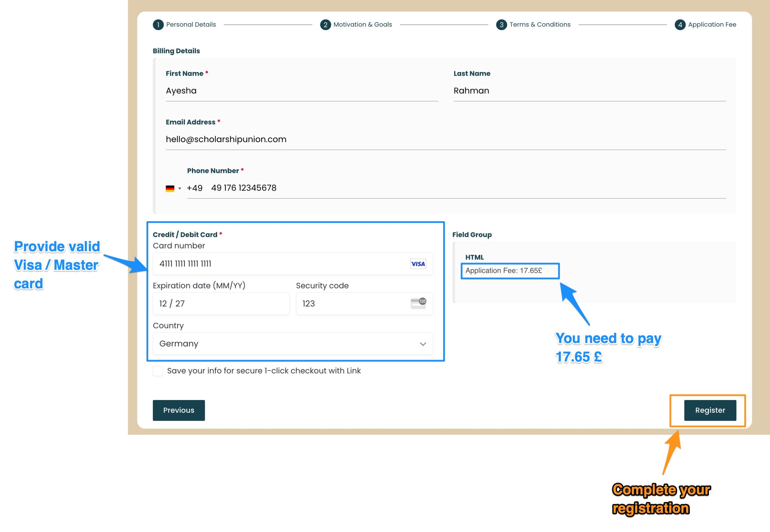
Task: Click the step 3 circle icon
Action: 501,25
